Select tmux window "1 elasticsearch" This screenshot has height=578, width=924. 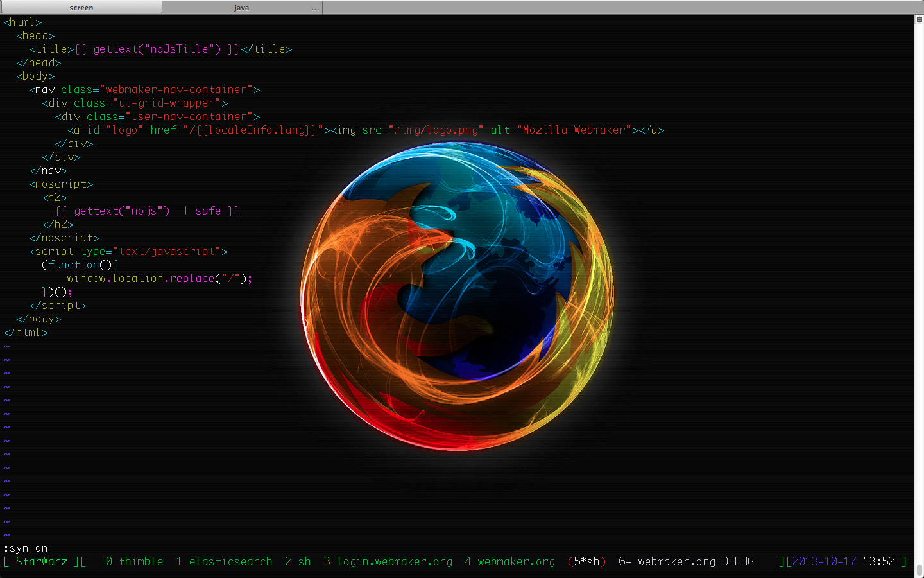[x=224, y=561]
